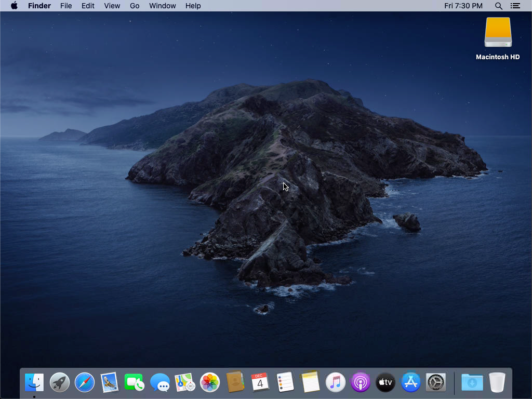Open the Go menu
The image size is (532, 399).
[x=135, y=6]
